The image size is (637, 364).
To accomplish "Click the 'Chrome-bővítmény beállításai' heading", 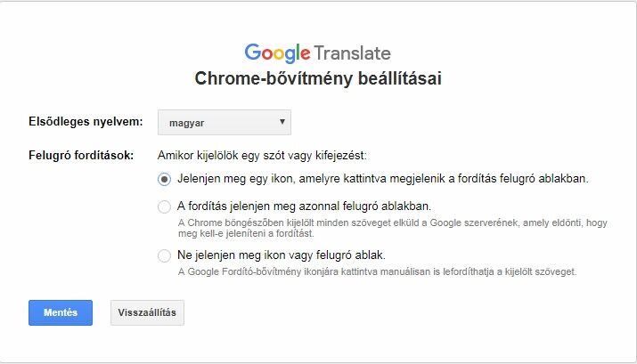I will click(x=318, y=79).
